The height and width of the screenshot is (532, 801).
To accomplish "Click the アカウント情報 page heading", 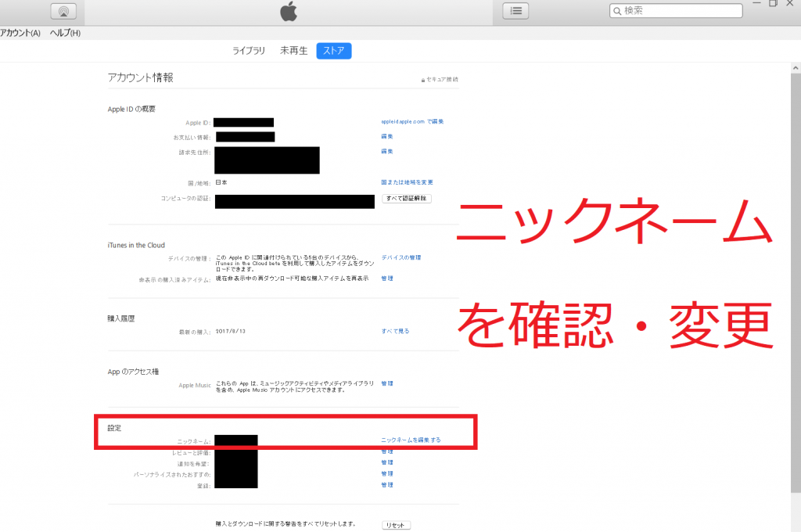I will [141, 77].
